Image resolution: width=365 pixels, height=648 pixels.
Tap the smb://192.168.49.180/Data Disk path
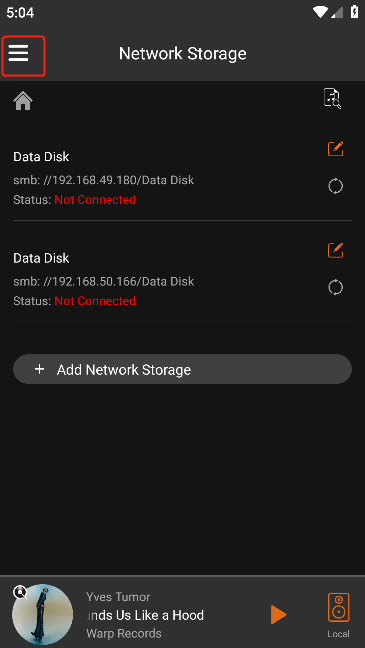[x=103, y=180]
